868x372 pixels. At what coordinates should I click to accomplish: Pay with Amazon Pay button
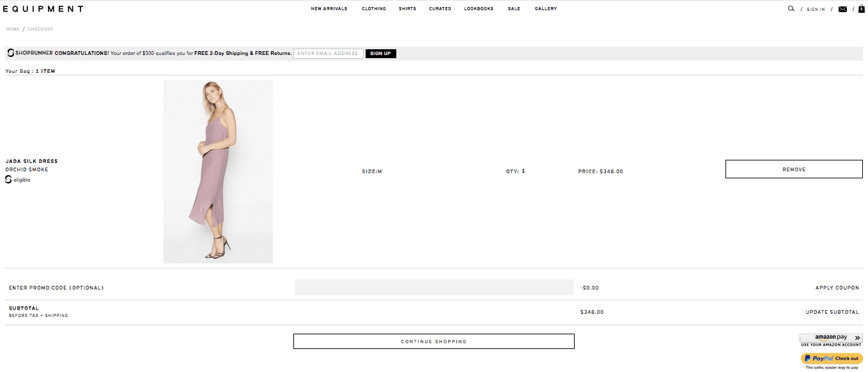[831, 337]
